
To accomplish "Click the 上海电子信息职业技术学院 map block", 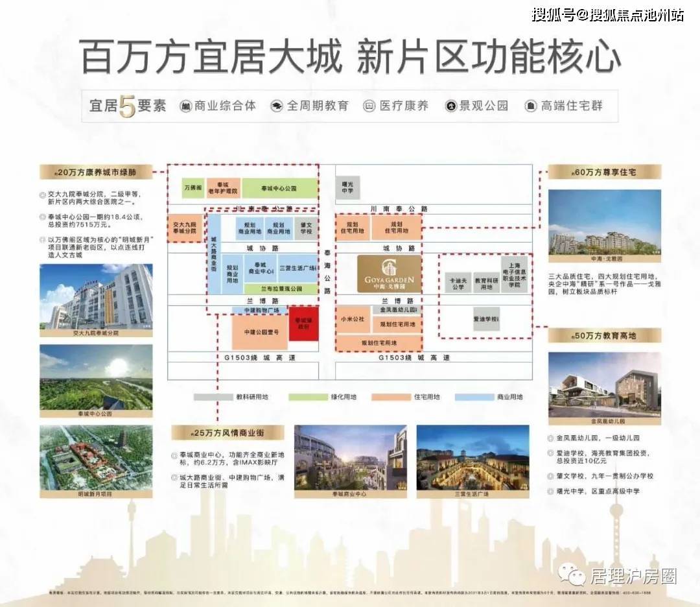I will [x=514, y=275].
